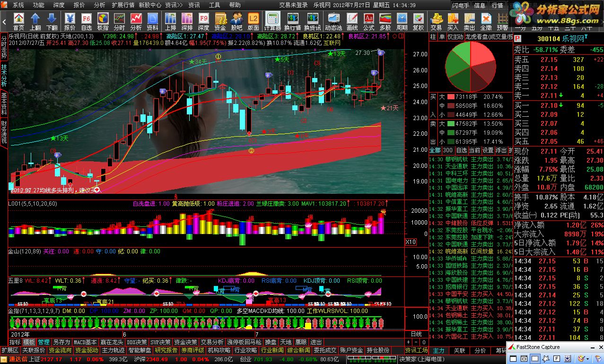Click the large buy red color swatch 73118手
The height and width of the screenshot is (364, 604).
[x=450, y=96]
